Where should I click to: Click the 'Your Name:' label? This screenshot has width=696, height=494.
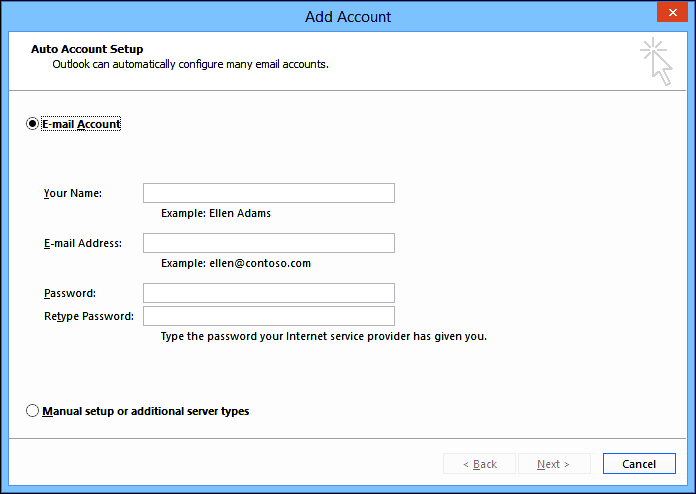click(x=73, y=194)
